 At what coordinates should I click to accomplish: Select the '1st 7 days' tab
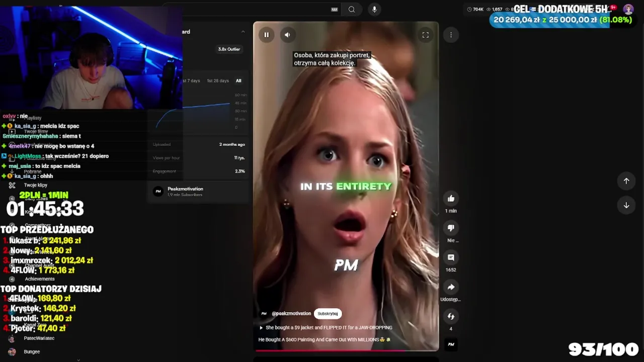(191, 81)
